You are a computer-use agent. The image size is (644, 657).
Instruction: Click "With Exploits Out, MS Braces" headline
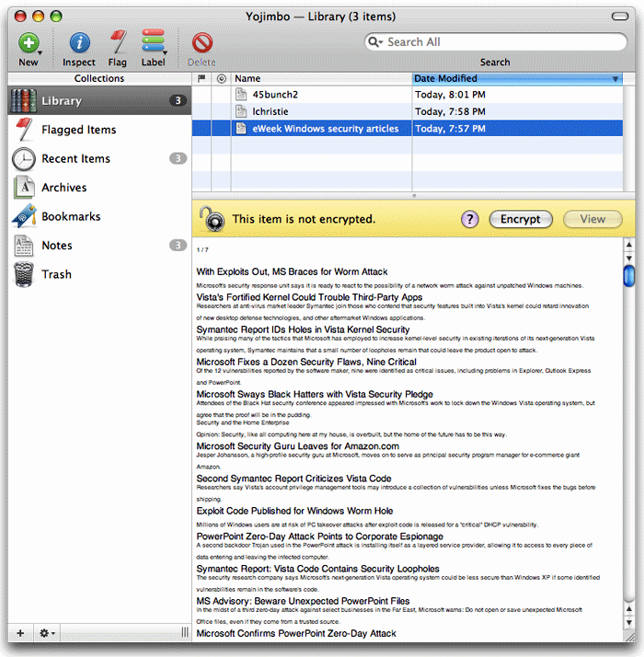[x=292, y=272]
